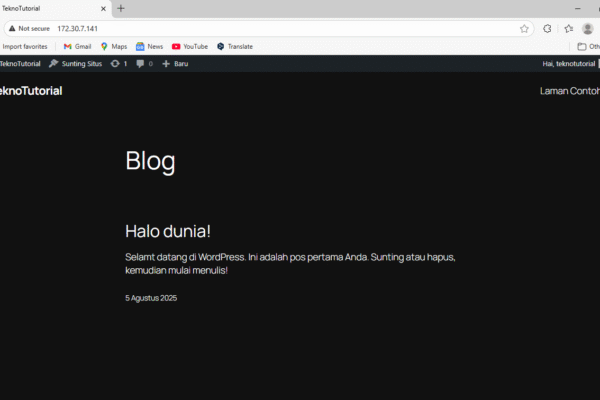Click the Baru new content menu
Viewport: 600px width, 400px height.
pyautogui.click(x=175, y=64)
